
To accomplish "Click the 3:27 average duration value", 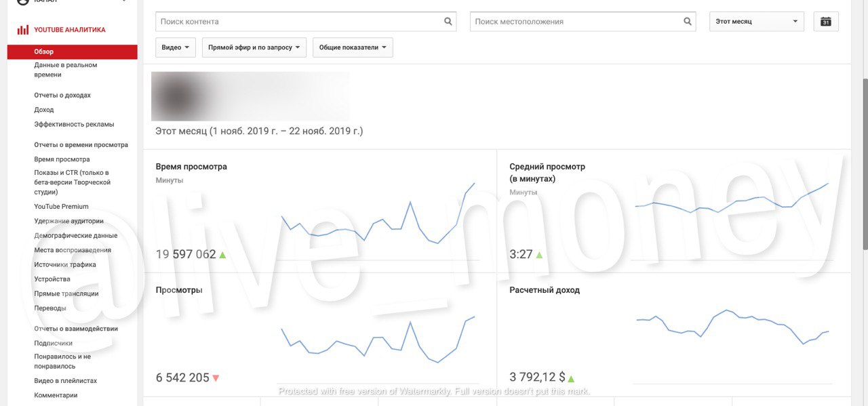I will tap(521, 255).
